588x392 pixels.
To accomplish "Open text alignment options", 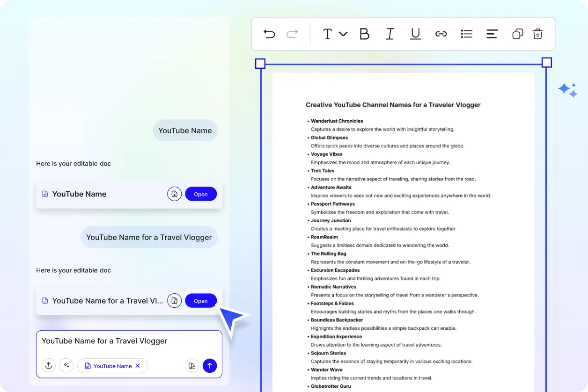I will click(x=492, y=34).
